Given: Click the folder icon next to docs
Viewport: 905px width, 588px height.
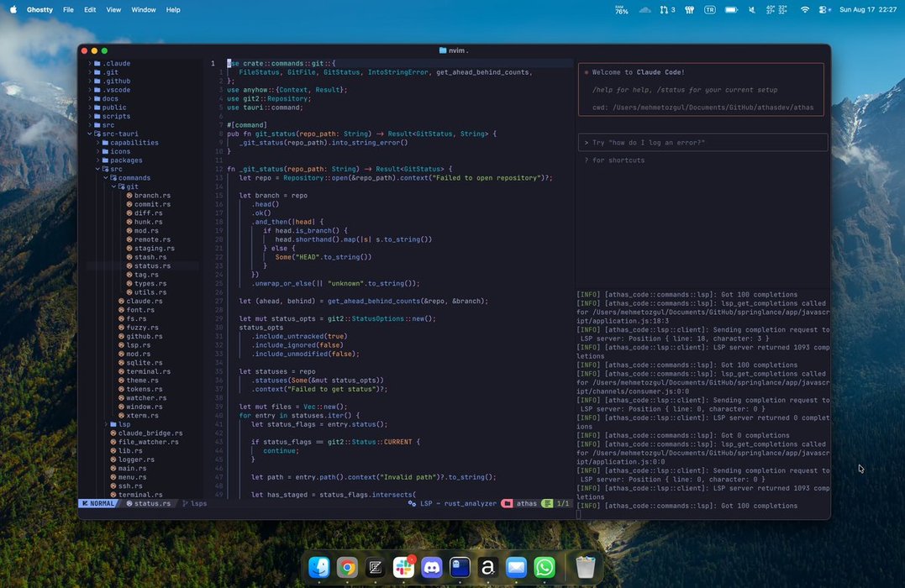Looking at the screenshot, I should (97, 98).
